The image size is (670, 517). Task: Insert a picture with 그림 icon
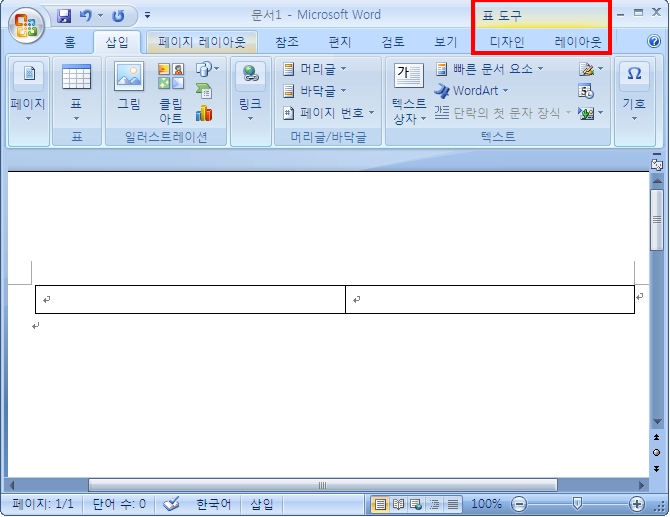point(129,85)
